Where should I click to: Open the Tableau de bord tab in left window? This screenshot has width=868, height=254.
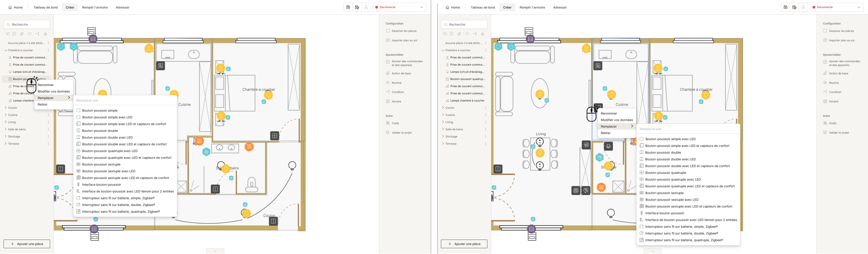click(46, 7)
